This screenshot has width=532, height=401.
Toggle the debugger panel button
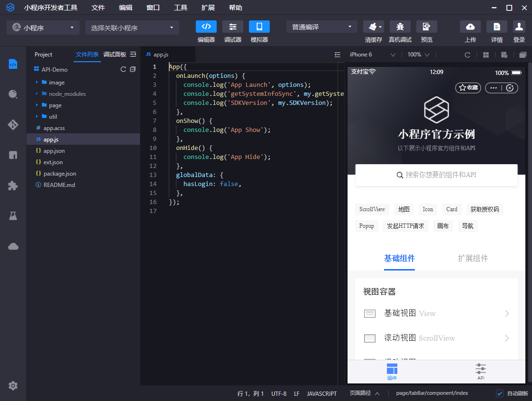(233, 27)
